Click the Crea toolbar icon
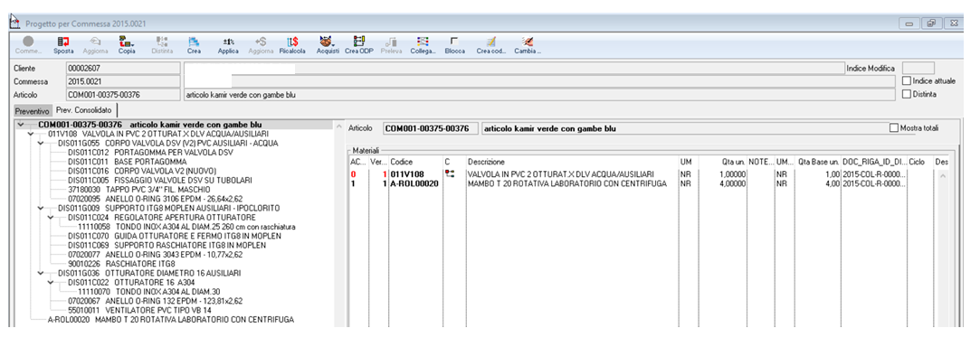980x347 pixels. click(195, 42)
